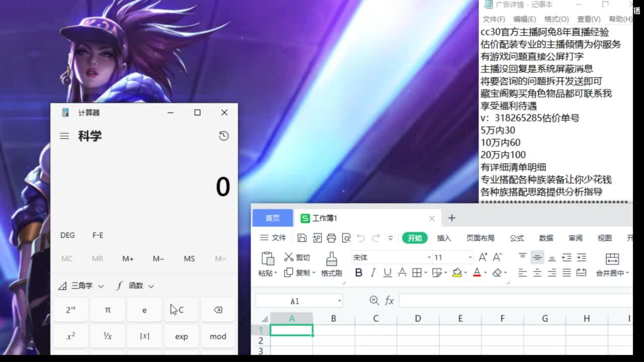Open the Name Box dropdown for A1

pos(340,301)
